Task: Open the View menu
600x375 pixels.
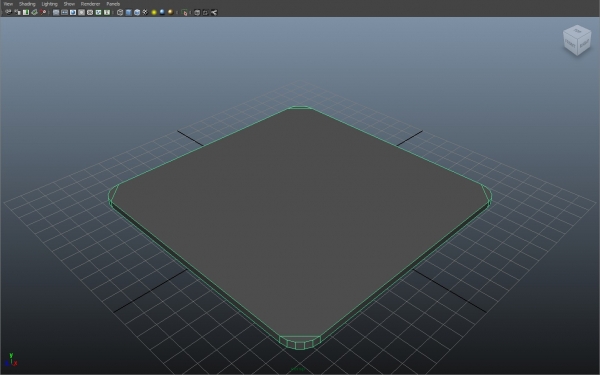Action: (x=8, y=4)
